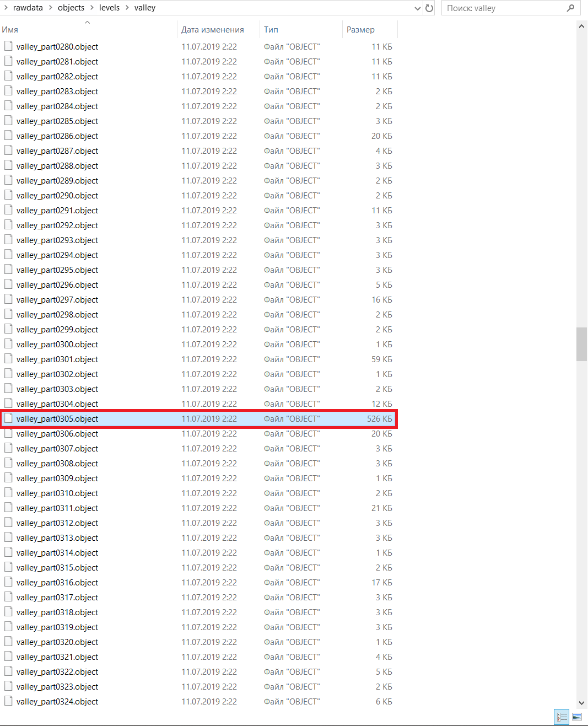Select valley_part0286.object

[57, 136]
